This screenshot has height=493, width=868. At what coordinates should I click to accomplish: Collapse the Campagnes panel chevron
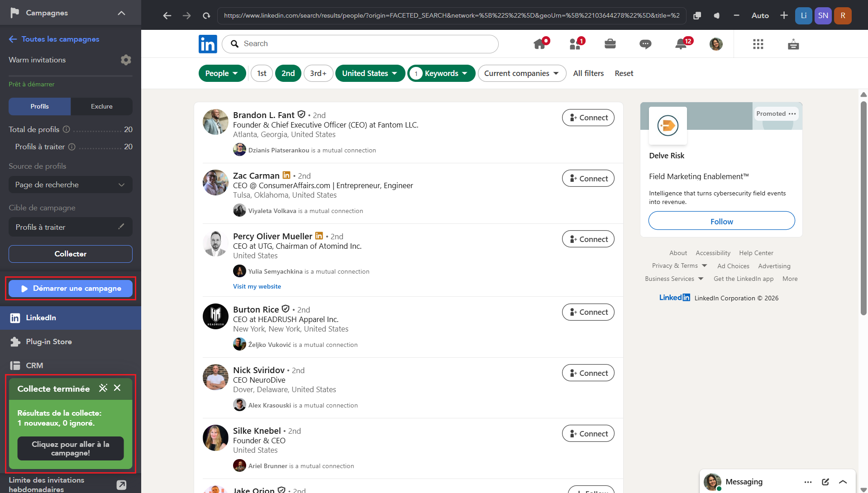click(x=121, y=13)
